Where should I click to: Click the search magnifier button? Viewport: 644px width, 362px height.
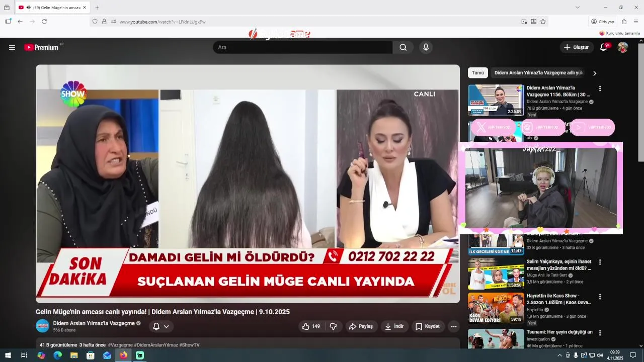click(x=403, y=47)
